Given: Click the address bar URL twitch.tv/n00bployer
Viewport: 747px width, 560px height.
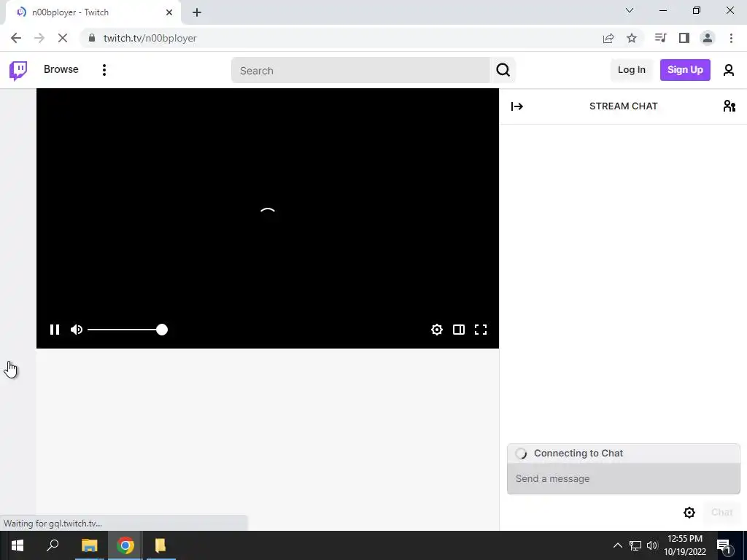Looking at the screenshot, I should click(x=150, y=38).
